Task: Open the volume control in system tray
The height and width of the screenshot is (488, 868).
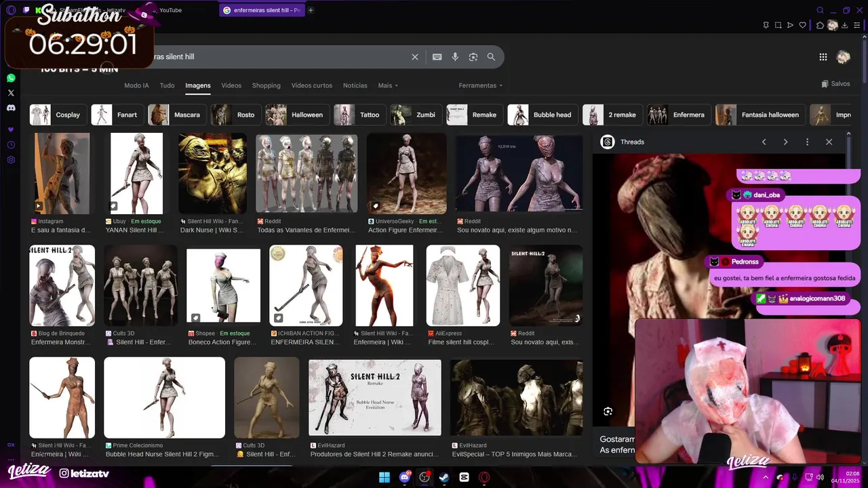Action: click(x=820, y=477)
